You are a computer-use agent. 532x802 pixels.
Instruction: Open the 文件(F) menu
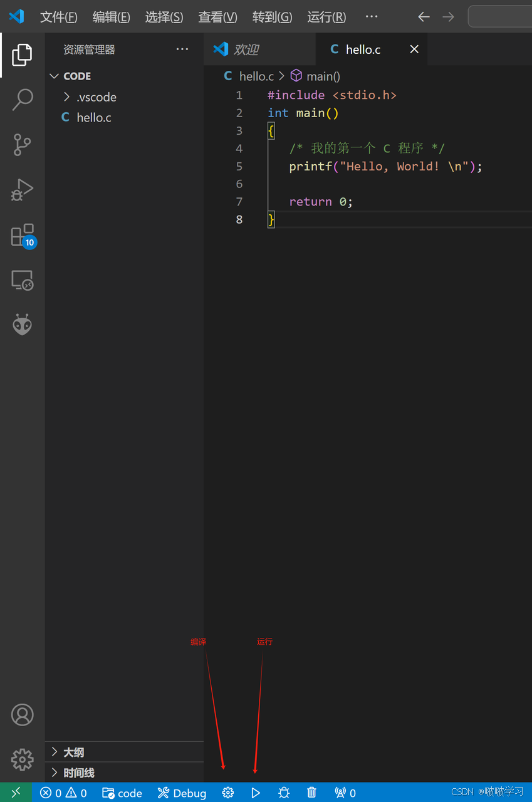59,17
